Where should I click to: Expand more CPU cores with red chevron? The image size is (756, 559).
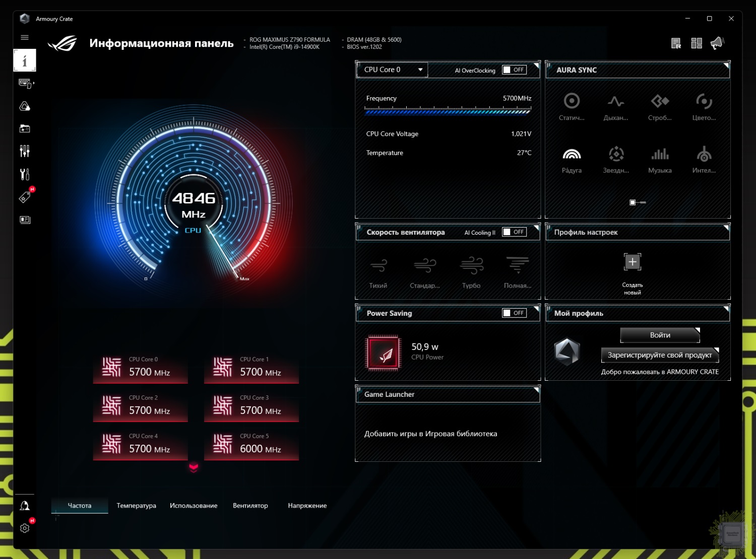click(194, 468)
